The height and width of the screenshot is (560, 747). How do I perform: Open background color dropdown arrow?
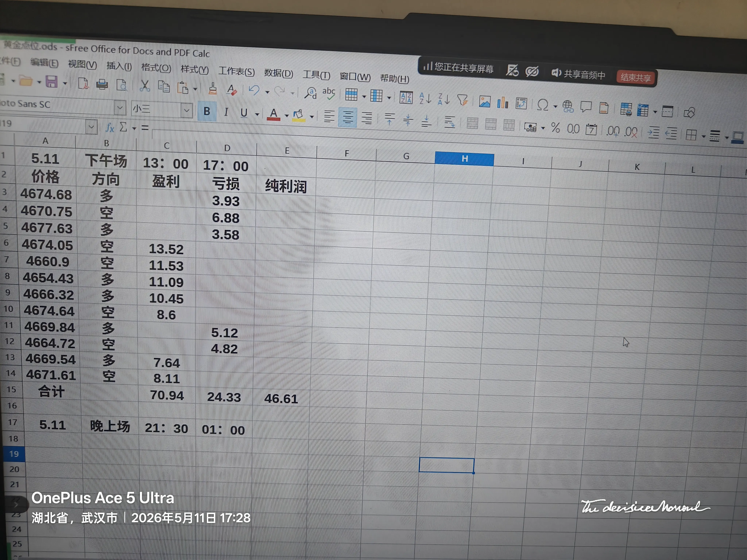click(312, 117)
